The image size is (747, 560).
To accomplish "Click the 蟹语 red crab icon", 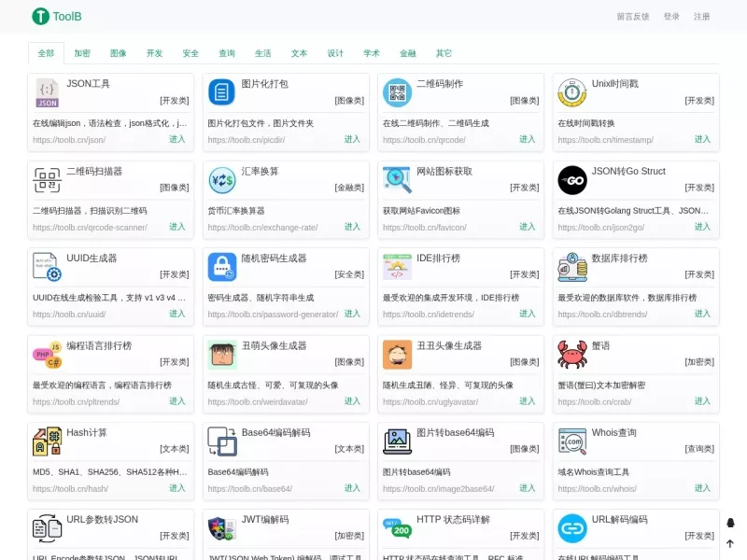I will point(572,355).
